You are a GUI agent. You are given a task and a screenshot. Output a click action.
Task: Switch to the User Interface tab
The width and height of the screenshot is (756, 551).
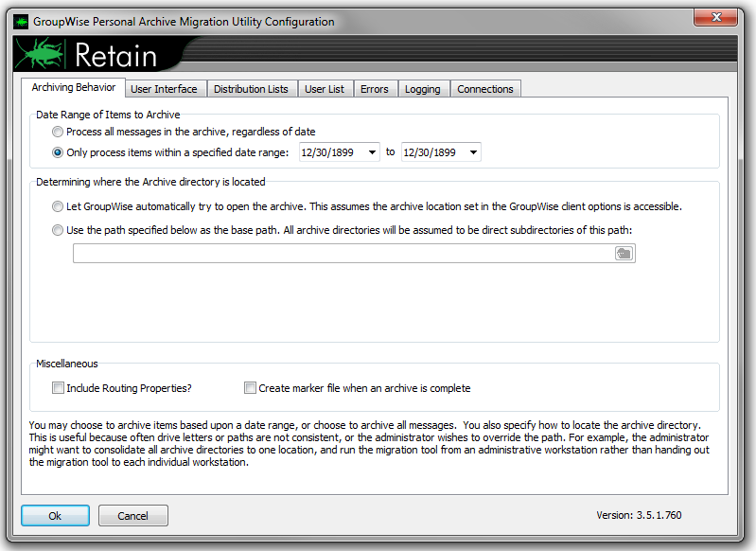[164, 89]
